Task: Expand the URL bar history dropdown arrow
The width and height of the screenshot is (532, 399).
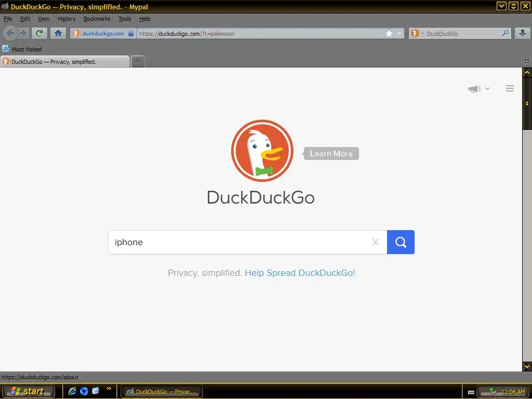Action: 400,33
